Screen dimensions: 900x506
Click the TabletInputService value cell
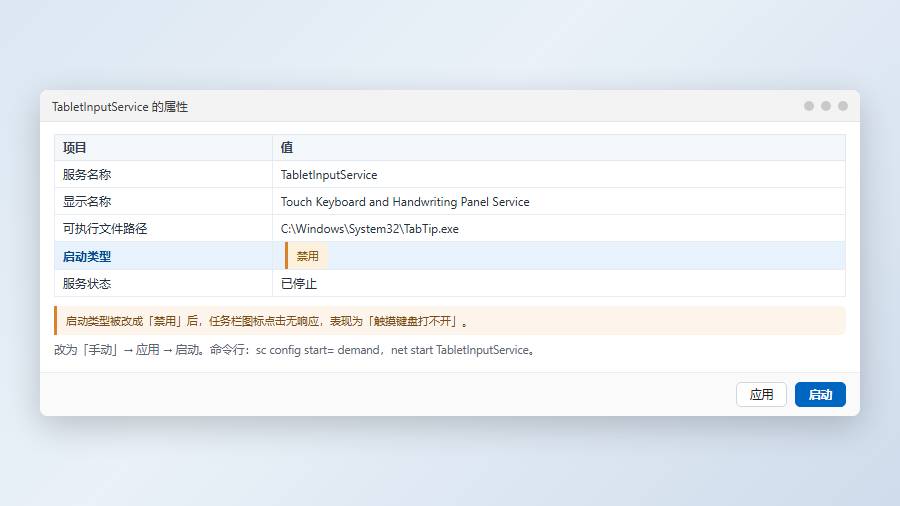558,174
